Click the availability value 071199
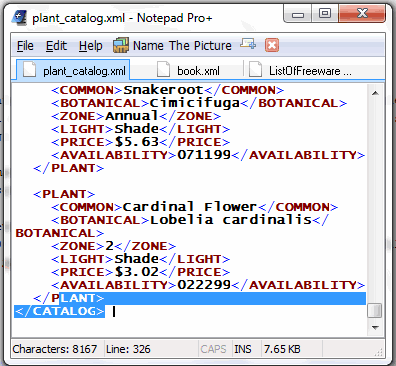 click(204, 155)
